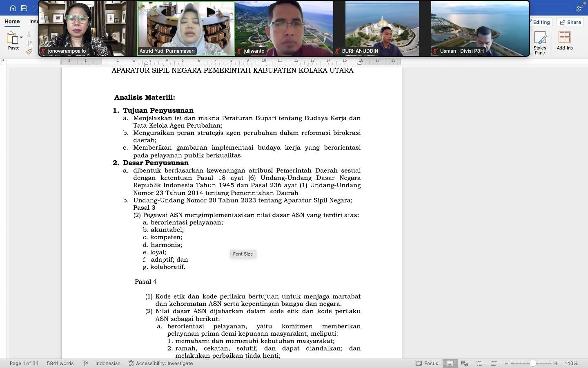Click the Save floppy disk icon
588x368 pixels.
24,8
